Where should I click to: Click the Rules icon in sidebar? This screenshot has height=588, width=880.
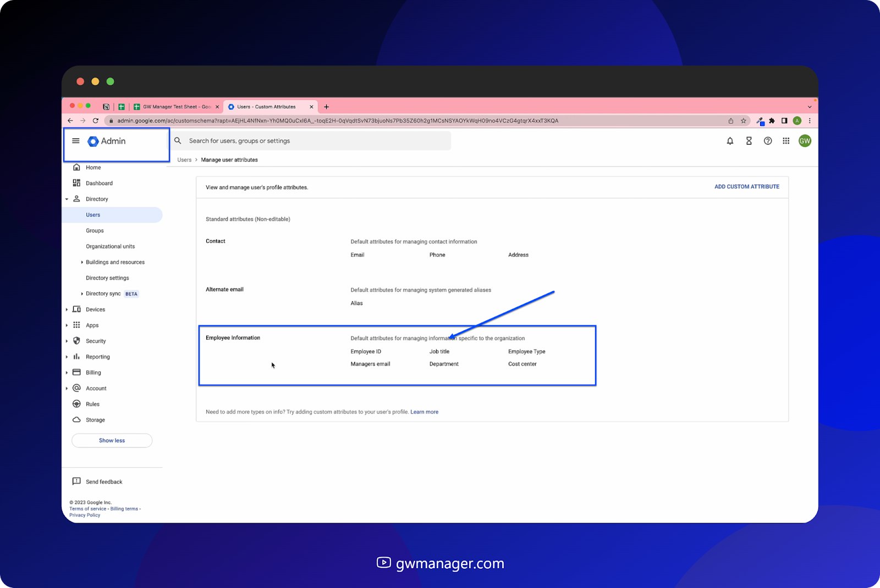coord(76,404)
